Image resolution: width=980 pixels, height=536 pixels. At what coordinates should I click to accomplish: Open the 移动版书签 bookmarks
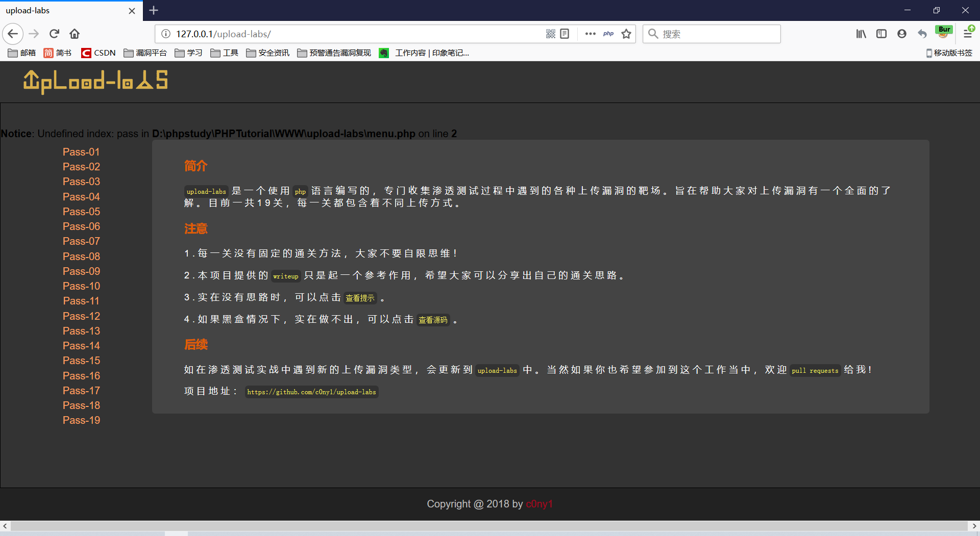[949, 53]
